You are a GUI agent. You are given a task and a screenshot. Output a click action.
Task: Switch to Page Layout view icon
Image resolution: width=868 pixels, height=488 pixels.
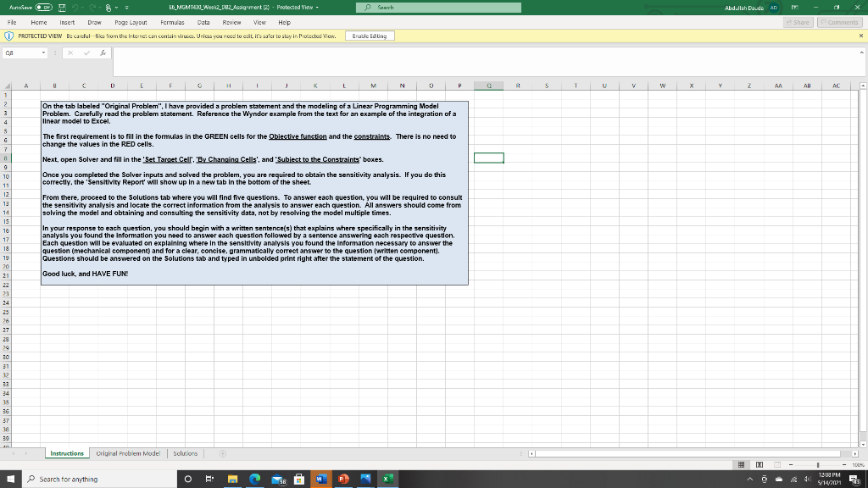[x=759, y=465]
